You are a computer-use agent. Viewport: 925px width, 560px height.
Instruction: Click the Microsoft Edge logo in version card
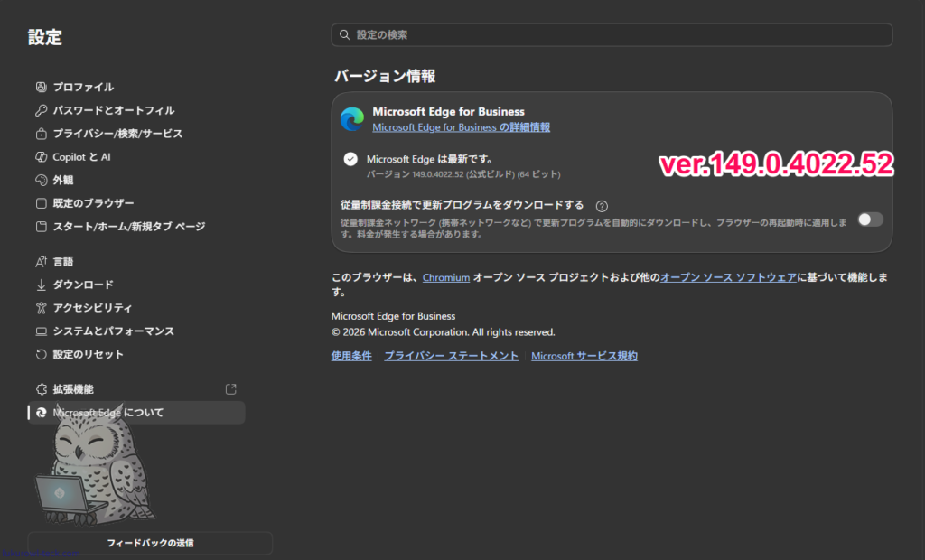tap(352, 119)
